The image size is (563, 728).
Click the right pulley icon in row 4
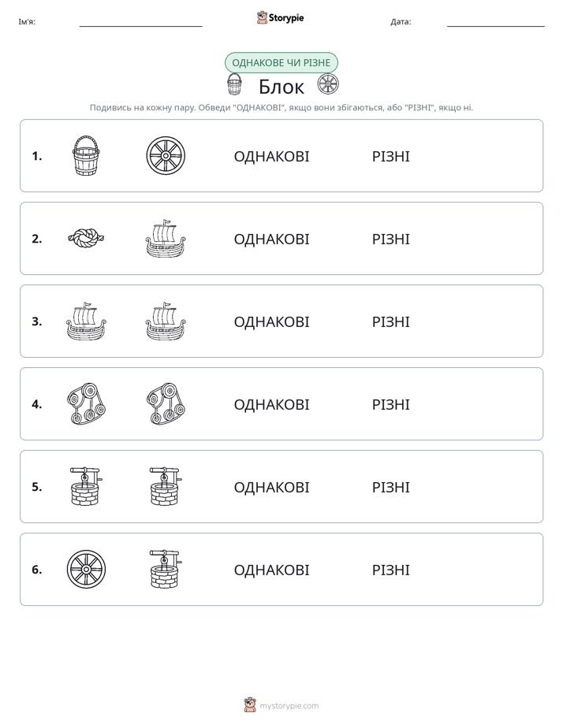[166, 403]
